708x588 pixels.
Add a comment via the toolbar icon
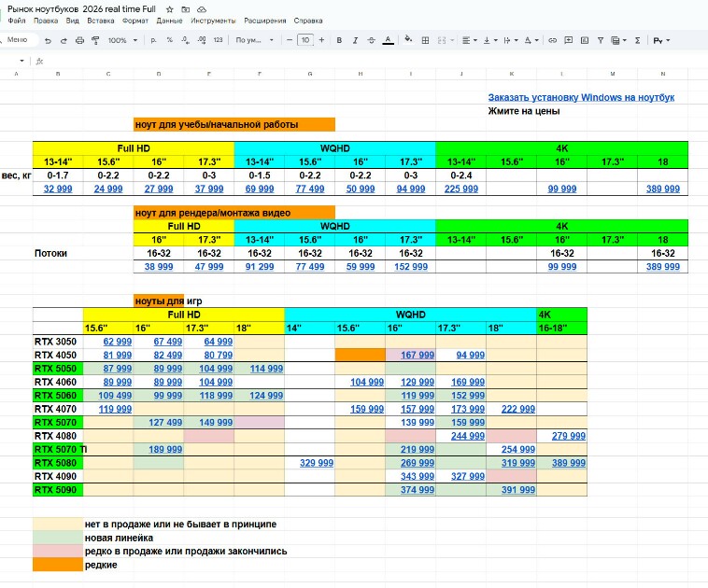(x=569, y=41)
